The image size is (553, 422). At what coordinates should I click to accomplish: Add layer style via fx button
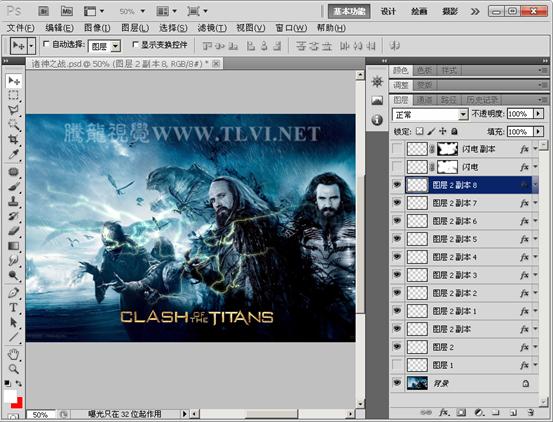coord(443,412)
